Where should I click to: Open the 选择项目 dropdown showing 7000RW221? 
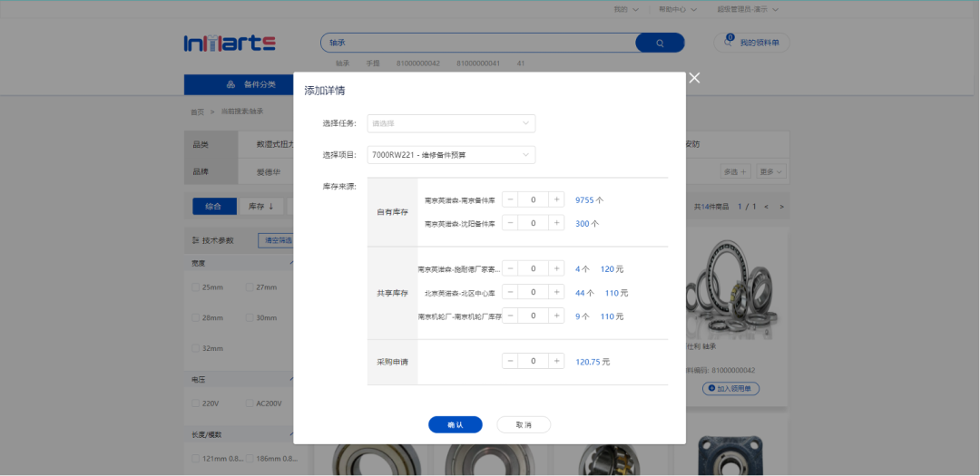coord(451,155)
